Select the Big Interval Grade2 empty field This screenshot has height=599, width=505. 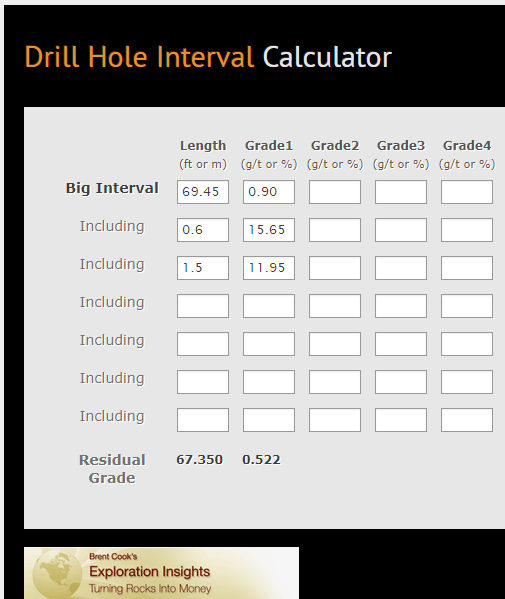coord(335,192)
